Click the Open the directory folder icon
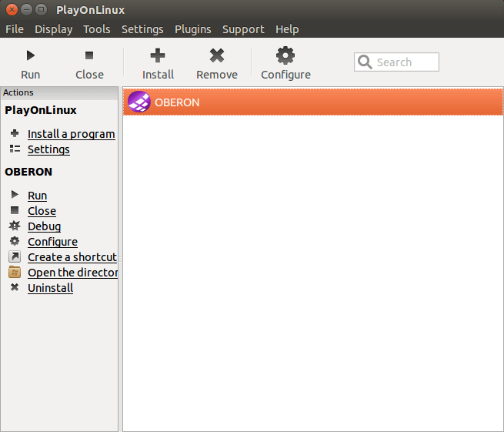504x432 pixels. [15, 273]
